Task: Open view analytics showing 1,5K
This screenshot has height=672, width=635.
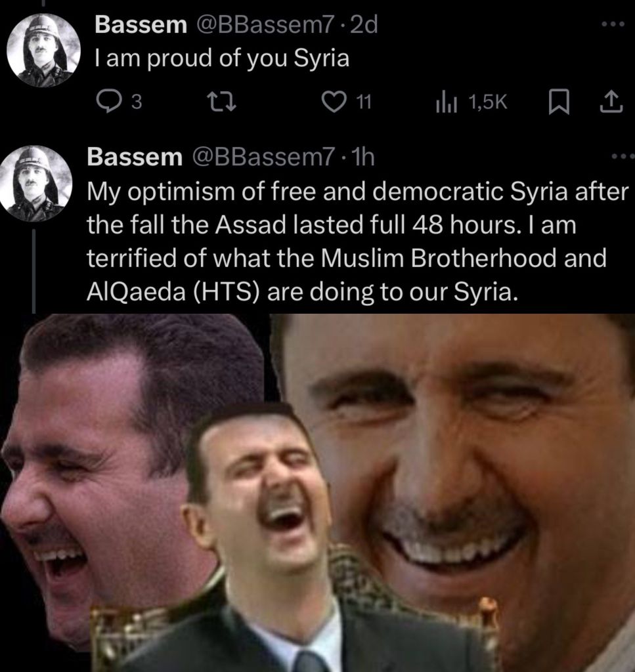Action: [x=471, y=102]
